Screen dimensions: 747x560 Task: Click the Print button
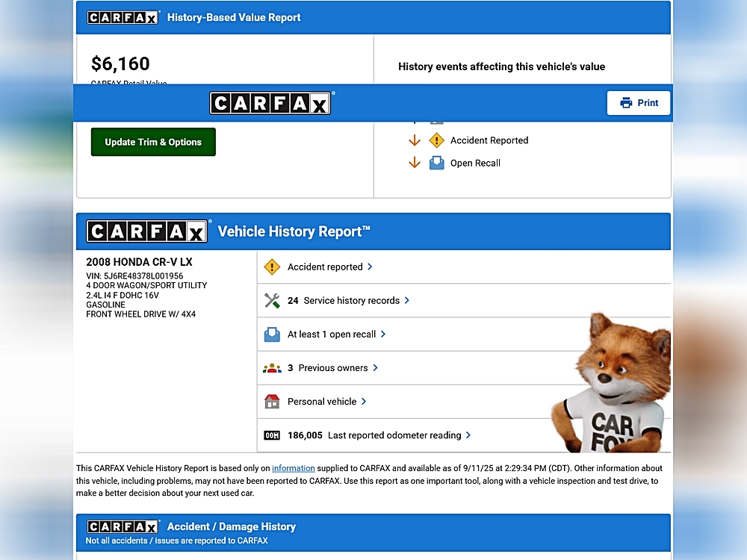[x=639, y=103]
